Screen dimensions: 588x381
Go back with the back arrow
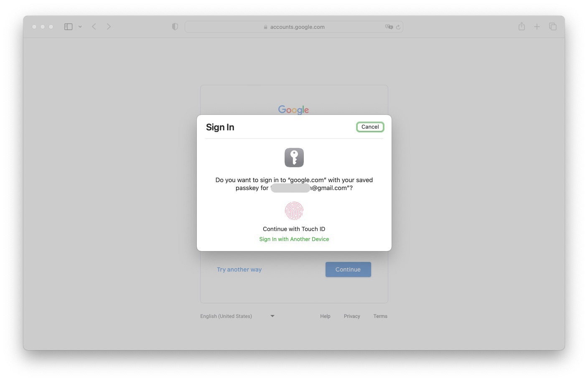(94, 27)
